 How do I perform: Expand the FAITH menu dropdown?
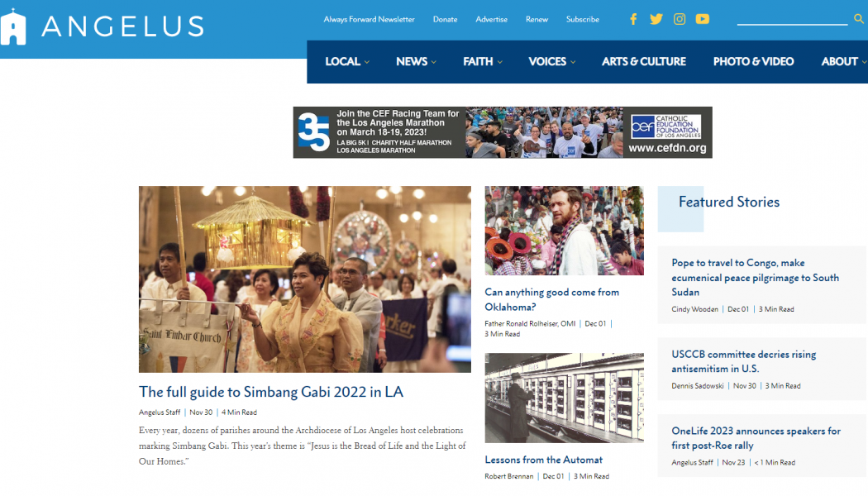[483, 61]
